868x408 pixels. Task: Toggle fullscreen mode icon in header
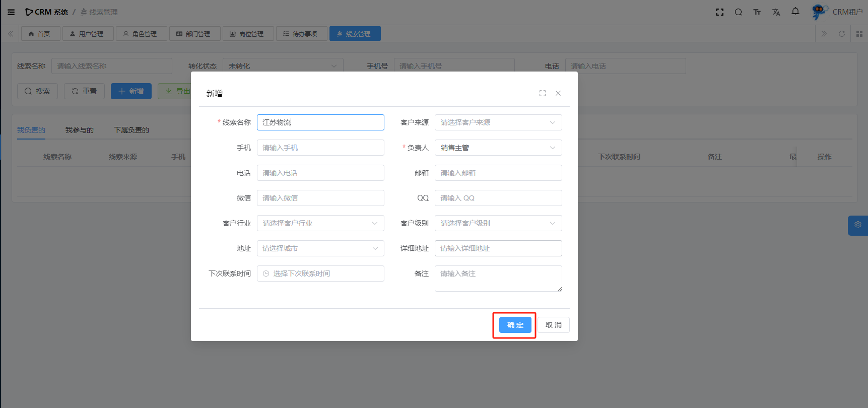pyautogui.click(x=720, y=12)
